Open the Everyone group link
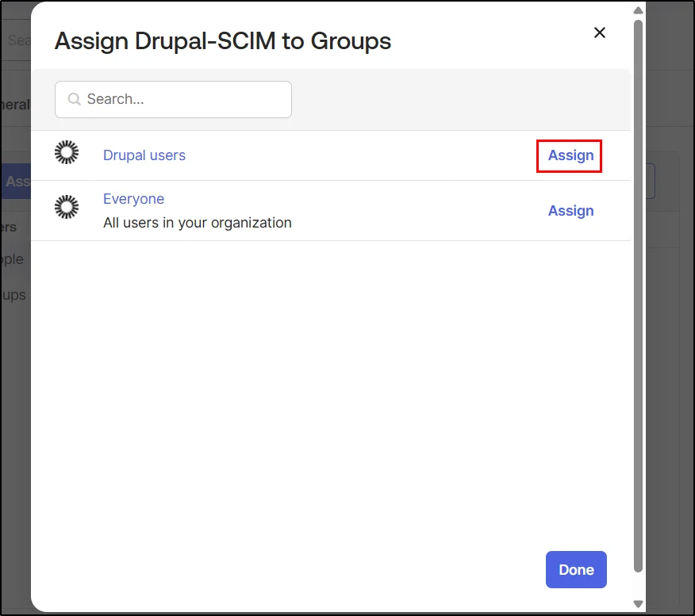This screenshot has height=616, width=695. (x=133, y=199)
